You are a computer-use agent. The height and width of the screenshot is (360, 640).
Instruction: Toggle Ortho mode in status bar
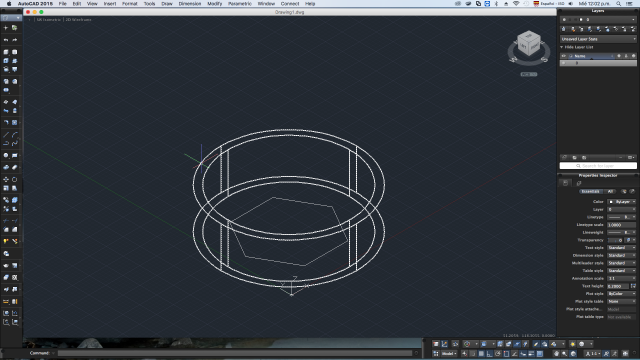pyautogui.click(x=489, y=353)
